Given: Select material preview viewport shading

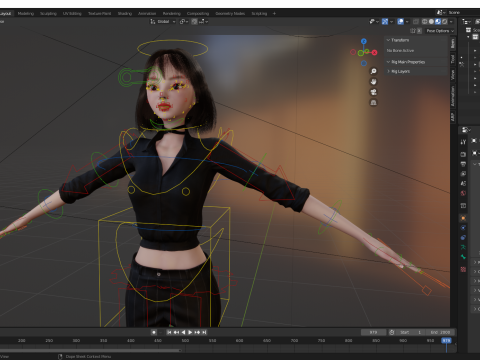Looking at the screenshot, I should [438, 22].
